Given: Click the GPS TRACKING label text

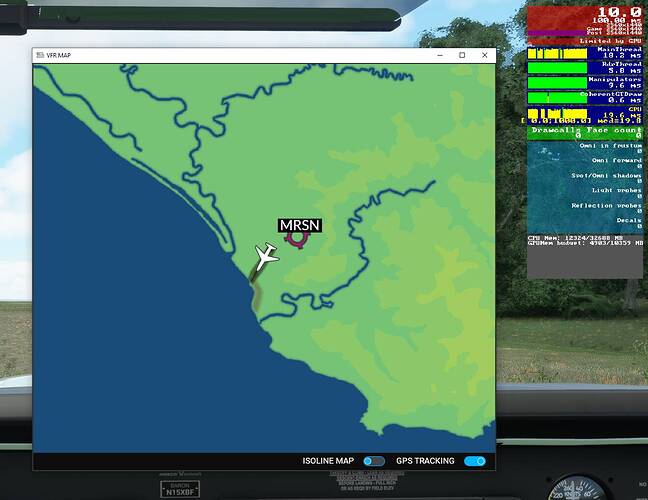Looking at the screenshot, I should click(x=425, y=461).
